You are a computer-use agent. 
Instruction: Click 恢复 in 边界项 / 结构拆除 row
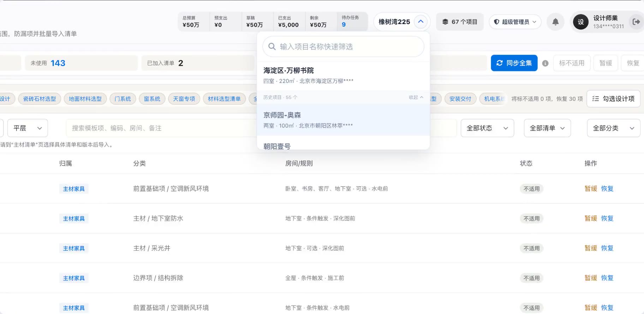(x=607, y=278)
